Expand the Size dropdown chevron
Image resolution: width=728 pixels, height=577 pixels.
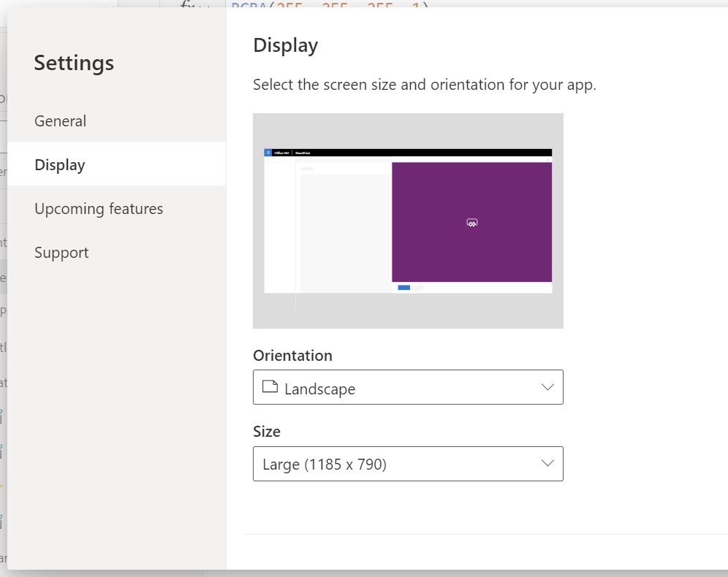click(548, 463)
